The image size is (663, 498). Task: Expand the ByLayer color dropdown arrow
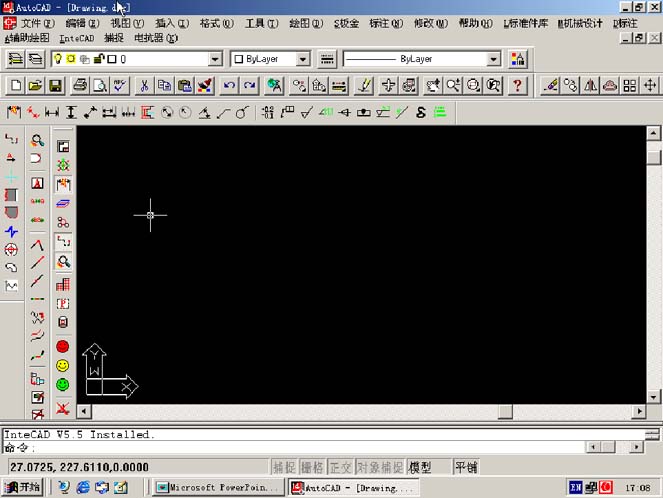tap(303, 59)
